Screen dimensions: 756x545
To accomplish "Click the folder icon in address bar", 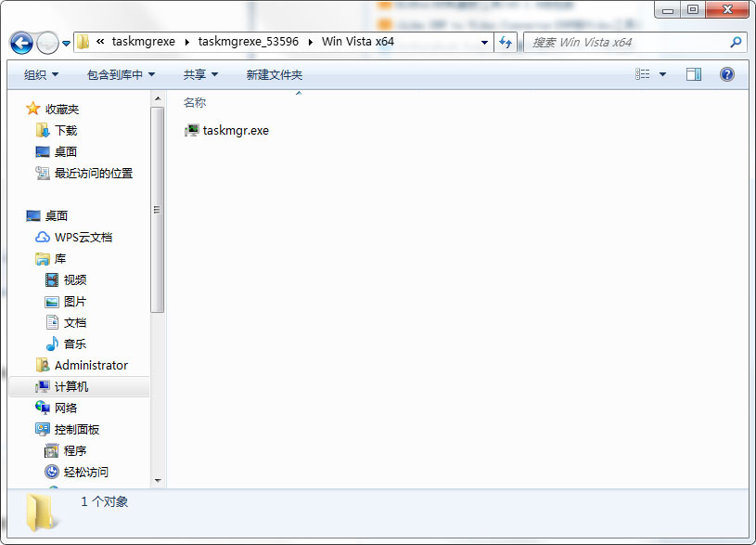I will point(83,42).
